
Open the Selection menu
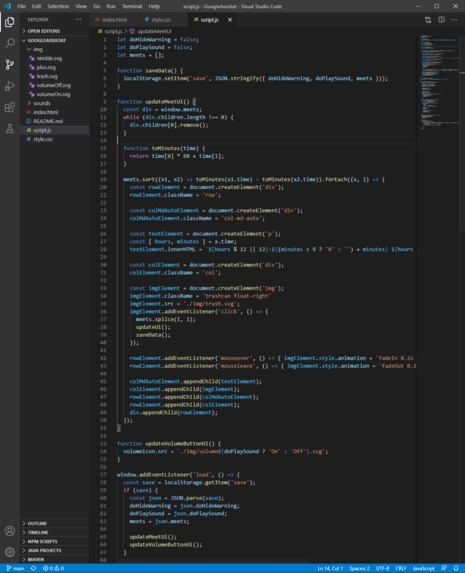tap(58, 6)
